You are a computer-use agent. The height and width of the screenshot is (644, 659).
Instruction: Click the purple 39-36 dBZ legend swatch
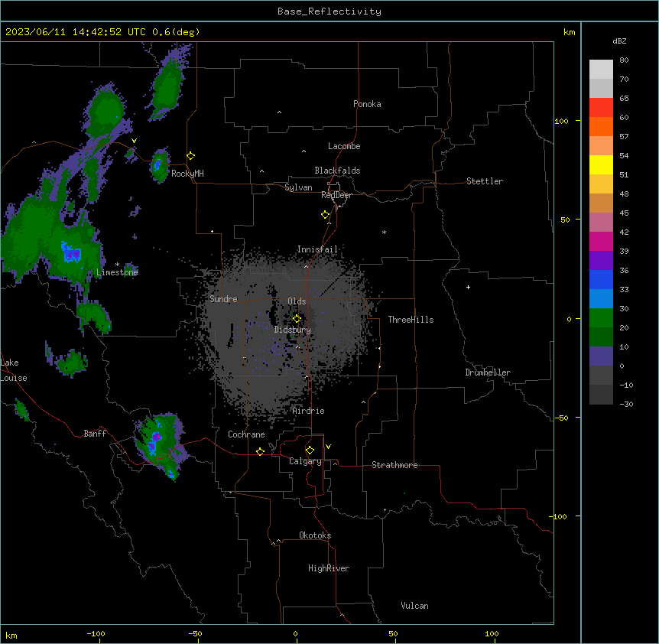click(x=601, y=261)
